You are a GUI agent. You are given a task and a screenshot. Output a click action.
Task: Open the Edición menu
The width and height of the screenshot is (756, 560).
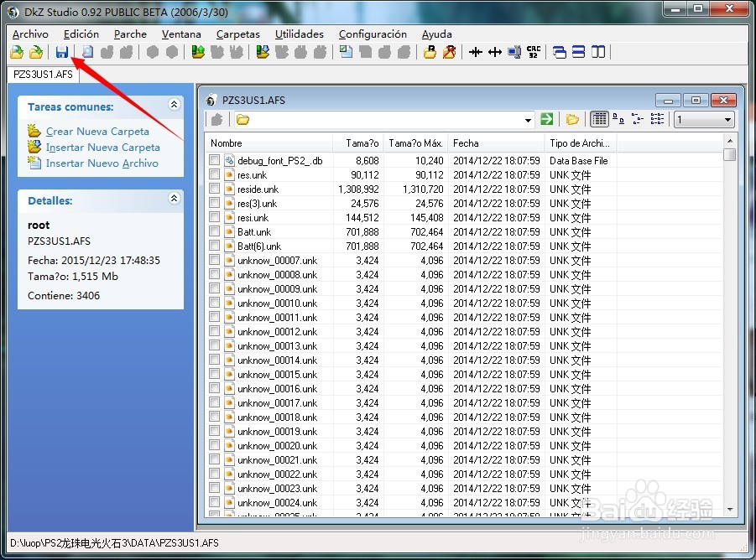81,34
